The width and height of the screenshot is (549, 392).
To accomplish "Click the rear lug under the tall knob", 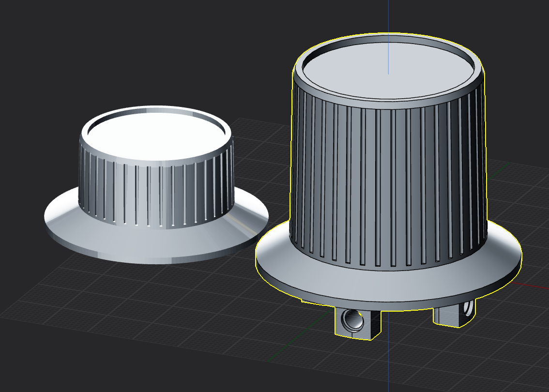I will 455,313.
